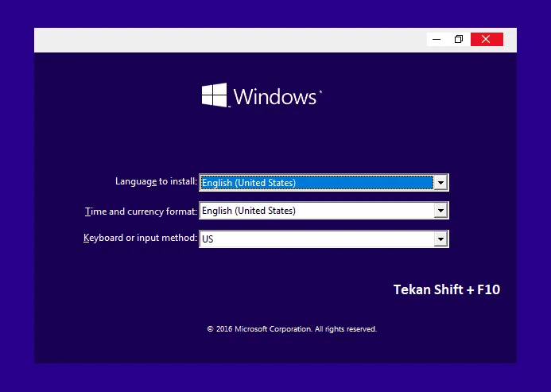Click the 2016 Microsoft Corporation copyright text

coord(292,329)
